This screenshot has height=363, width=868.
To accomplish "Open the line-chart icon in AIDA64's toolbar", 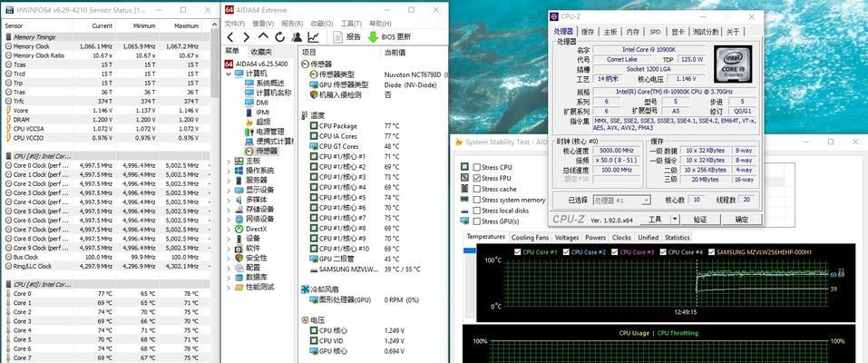I will (313, 37).
